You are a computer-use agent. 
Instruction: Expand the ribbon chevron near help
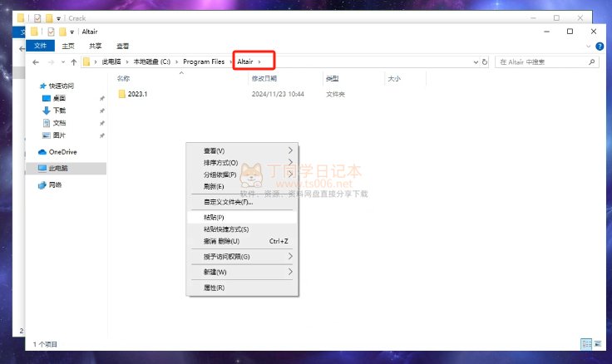coord(588,47)
